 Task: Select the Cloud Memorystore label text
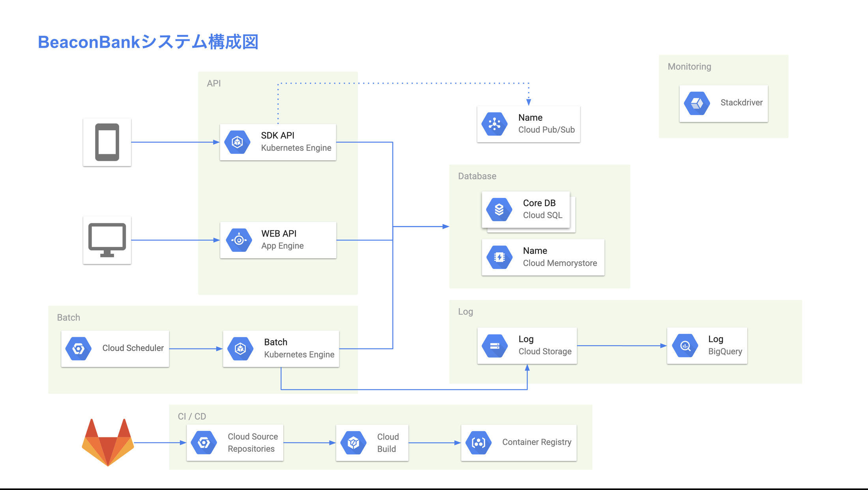coord(560,263)
